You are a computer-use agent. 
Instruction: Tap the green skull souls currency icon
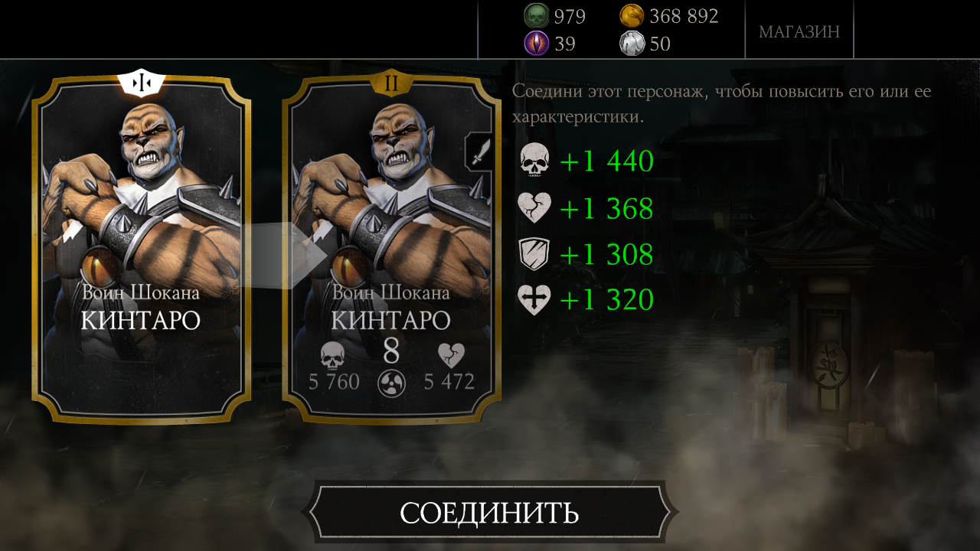[x=536, y=16]
